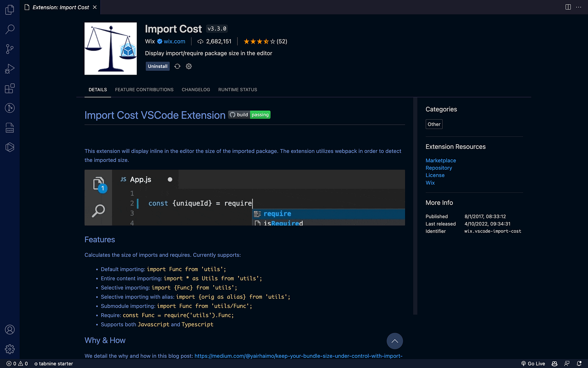This screenshot has width=588, height=368.
Task: Open the Repository resource link
Action: tap(439, 168)
